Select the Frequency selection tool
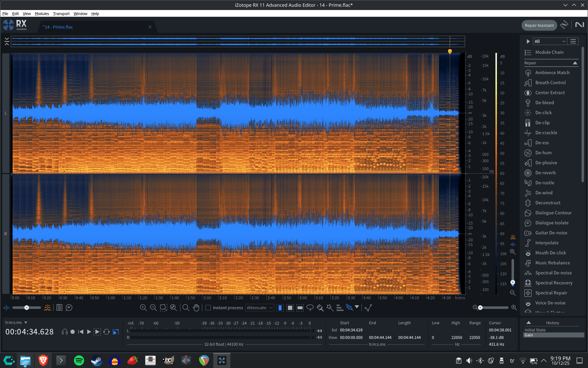The height and width of the screenshot is (368, 588). (x=300, y=308)
